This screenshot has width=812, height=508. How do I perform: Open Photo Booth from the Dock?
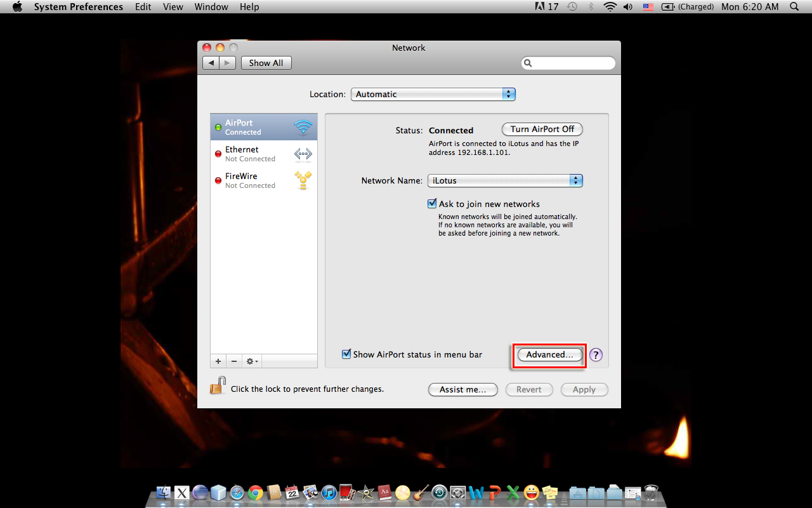[347, 493]
